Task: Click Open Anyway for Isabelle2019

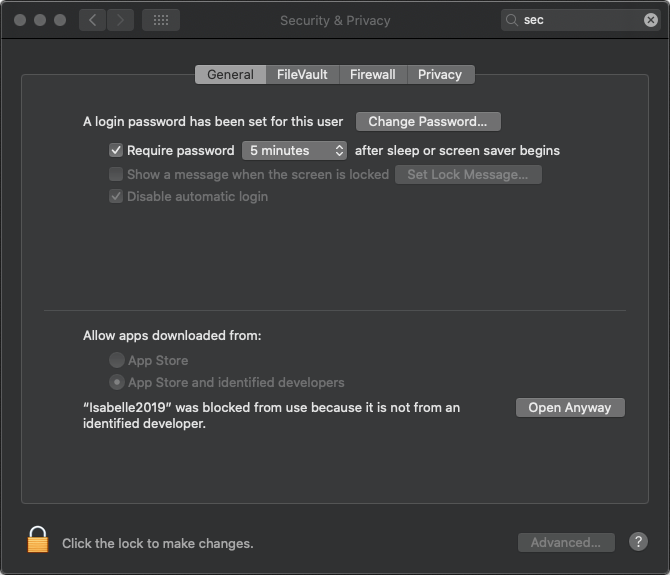Action: coord(570,408)
